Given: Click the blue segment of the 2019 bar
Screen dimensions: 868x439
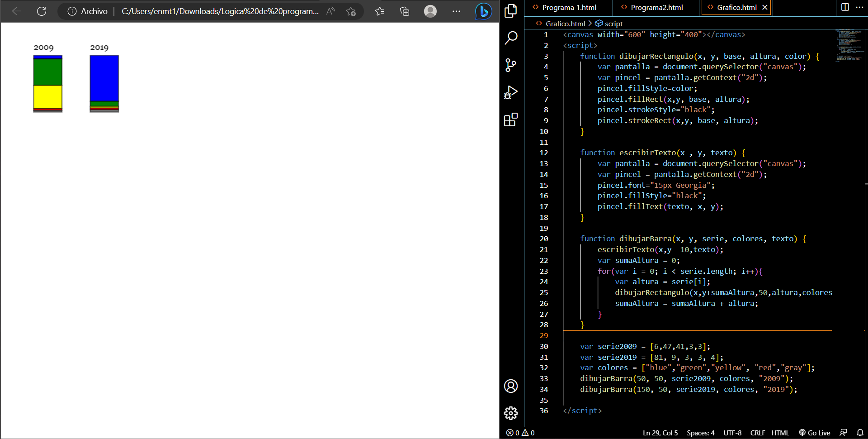Looking at the screenshot, I should coord(104,78).
